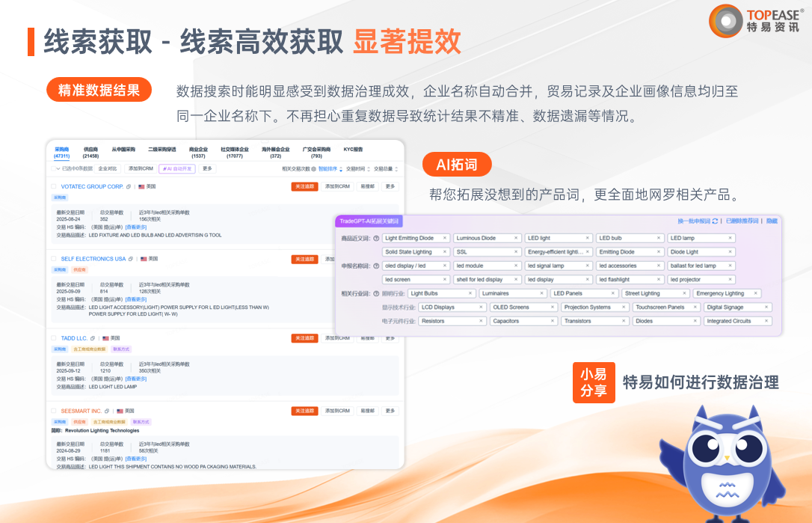Check the checkbox beside SEESMART INC.
The height and width of the screenshot is (523, 812).
(53, 411)
